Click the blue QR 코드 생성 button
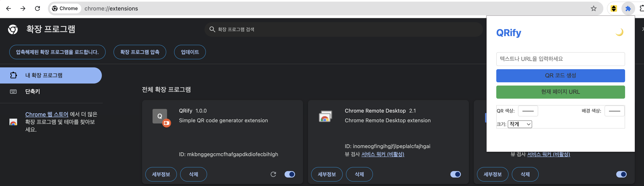This screenshot has width=644, height=186. 560,75
